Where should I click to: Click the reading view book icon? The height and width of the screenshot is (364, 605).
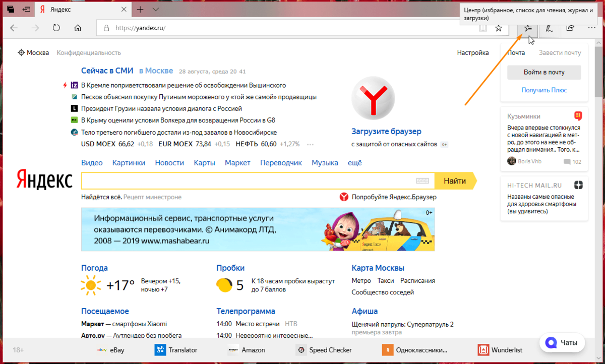482,29
